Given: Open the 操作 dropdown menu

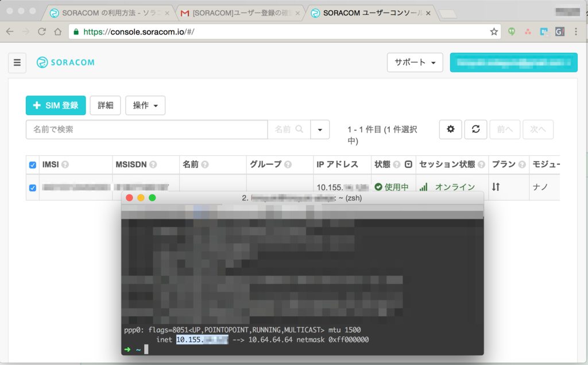Looking at the screenshot, I should coord(145,105).
